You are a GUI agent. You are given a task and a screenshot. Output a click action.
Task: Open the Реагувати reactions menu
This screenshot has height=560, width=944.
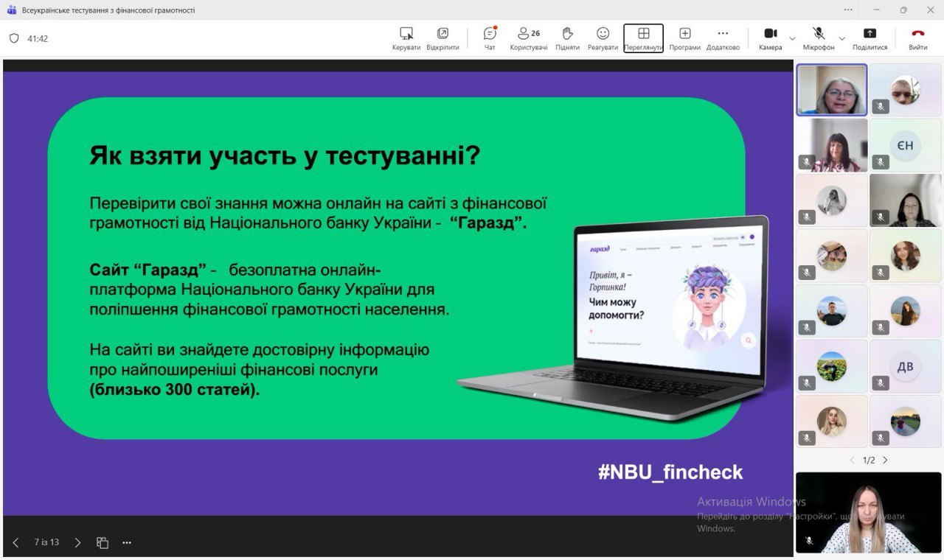click(x=603, y=38)
